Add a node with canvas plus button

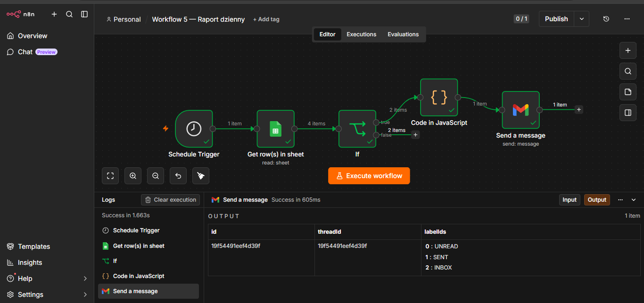[627, 50]
